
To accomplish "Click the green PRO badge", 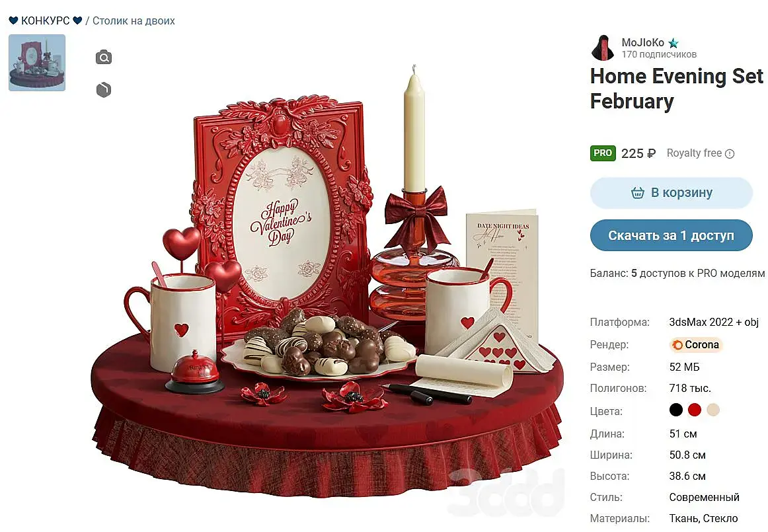I will 603,153.
